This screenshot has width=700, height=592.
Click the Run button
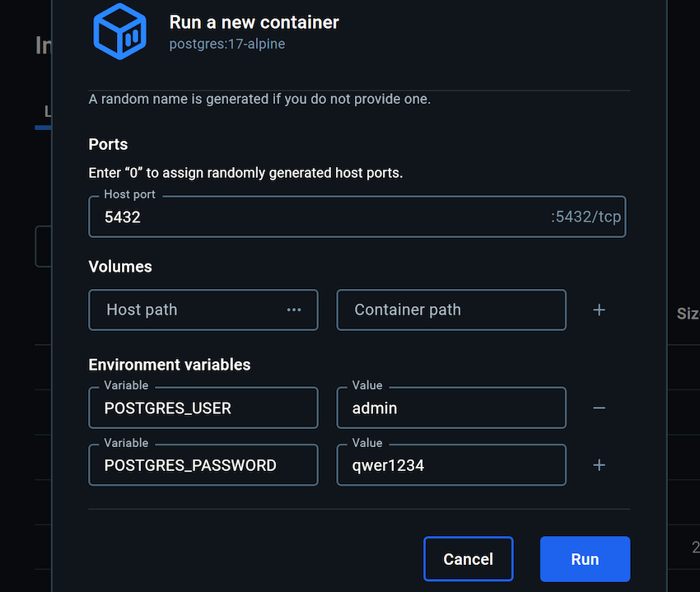585,558
